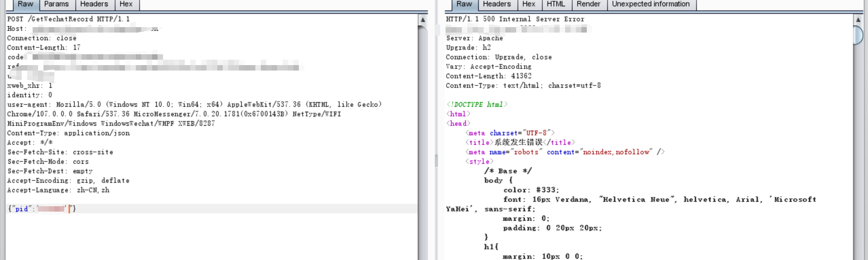
Task: Click the 'Connection: close' request header
Action: click(x=42, y=38)
